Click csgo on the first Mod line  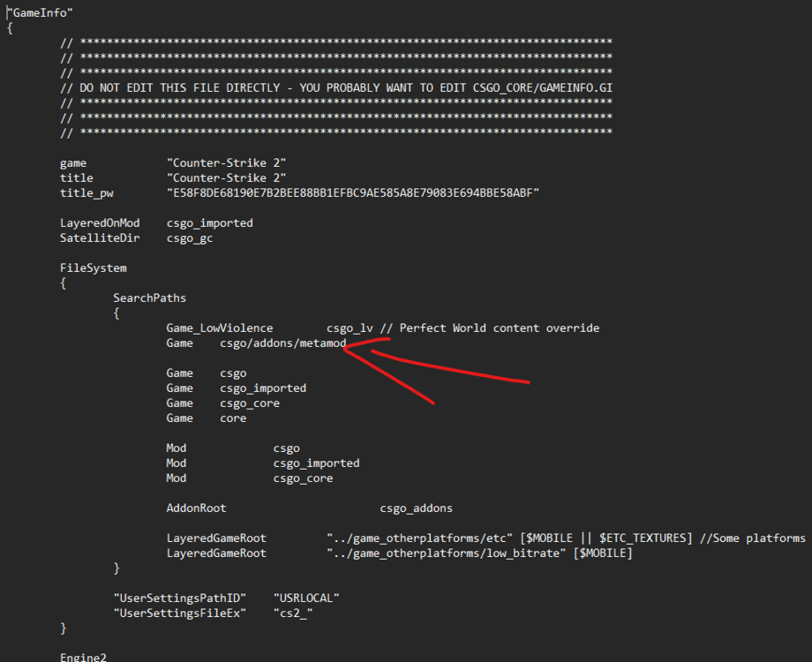pyautogui.click(x=286, y=448)
